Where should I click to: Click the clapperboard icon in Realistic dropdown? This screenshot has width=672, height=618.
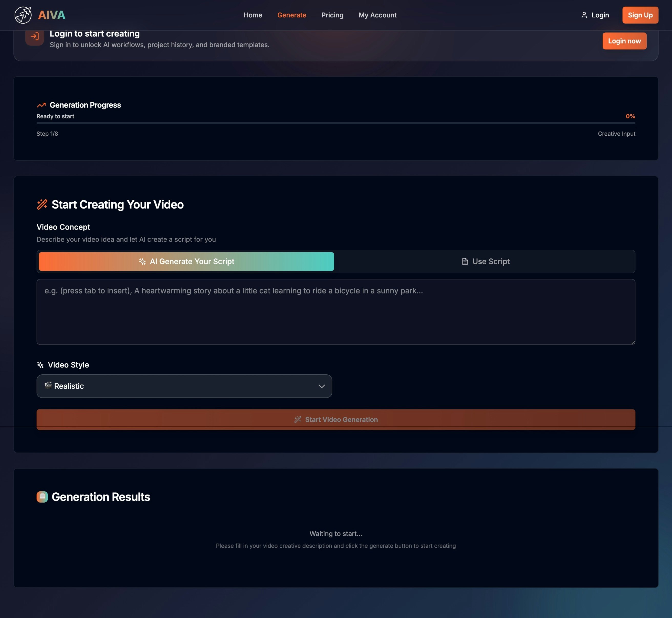(x=48, y=385)
